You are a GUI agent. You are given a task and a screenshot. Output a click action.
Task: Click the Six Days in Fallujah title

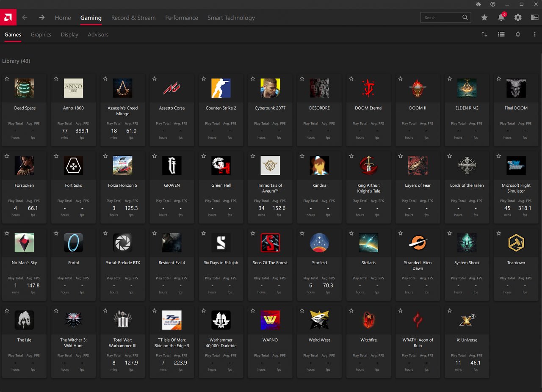click(221, 262)
